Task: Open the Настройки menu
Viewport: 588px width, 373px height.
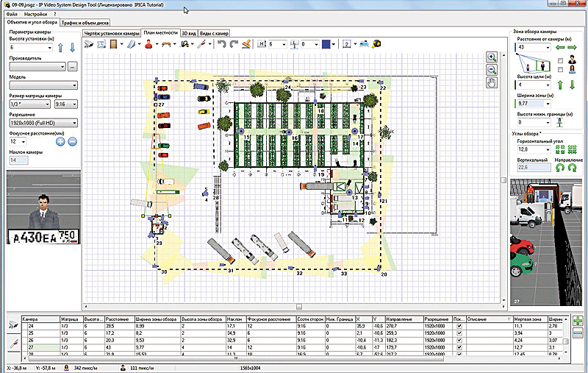Action: pos(35,14)
